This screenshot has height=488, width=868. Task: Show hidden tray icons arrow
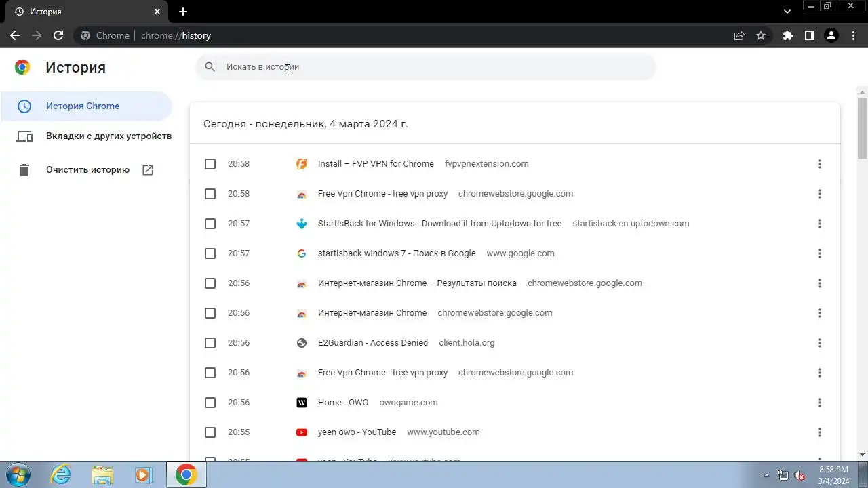tap(767, 475)
